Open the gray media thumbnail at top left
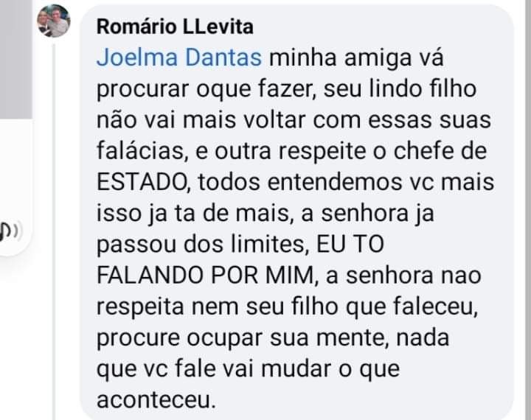531x420 pixels. point(16,59)
